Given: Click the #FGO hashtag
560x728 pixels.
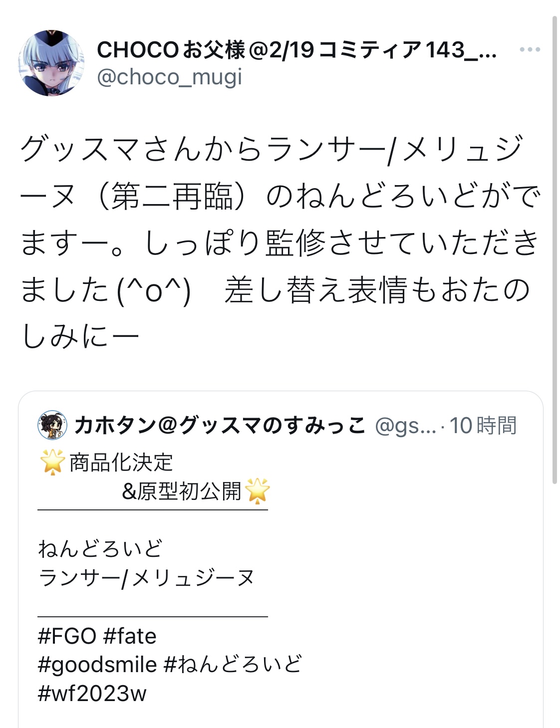Looking at the screenshot, I should [x=67, y=637].
